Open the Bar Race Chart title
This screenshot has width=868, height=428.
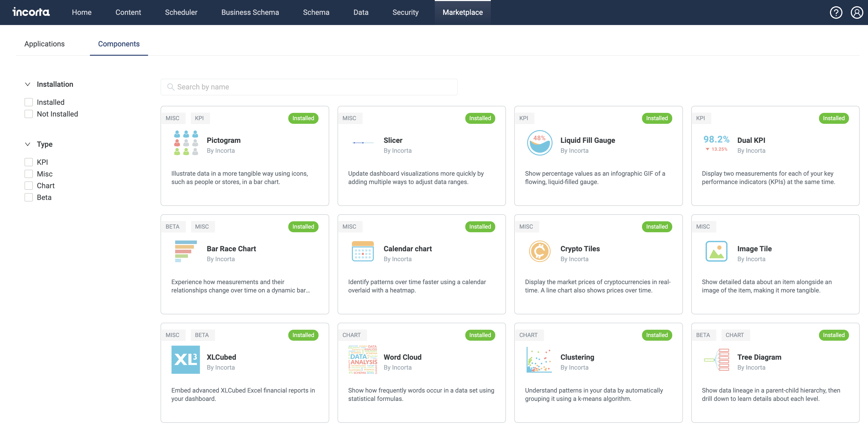[231, 249]
